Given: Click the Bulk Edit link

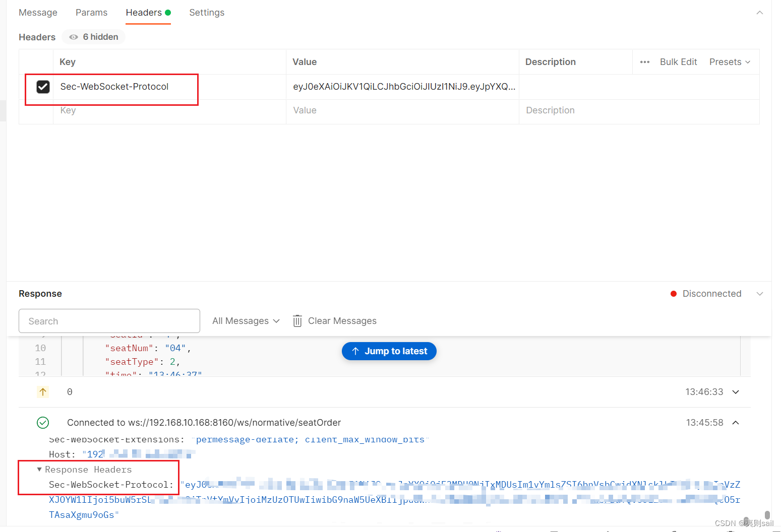Looking at the screenshot, I should coord(678,61).
